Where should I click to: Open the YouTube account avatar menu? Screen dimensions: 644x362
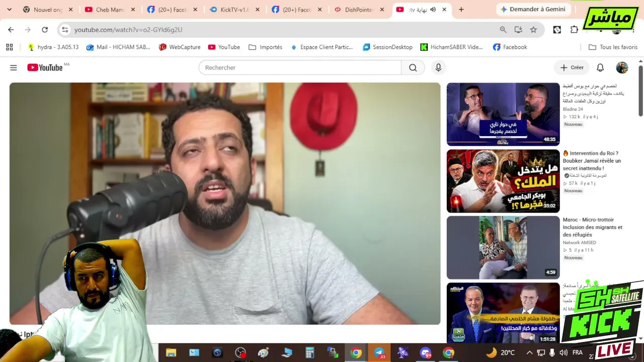tap(622, 68)
